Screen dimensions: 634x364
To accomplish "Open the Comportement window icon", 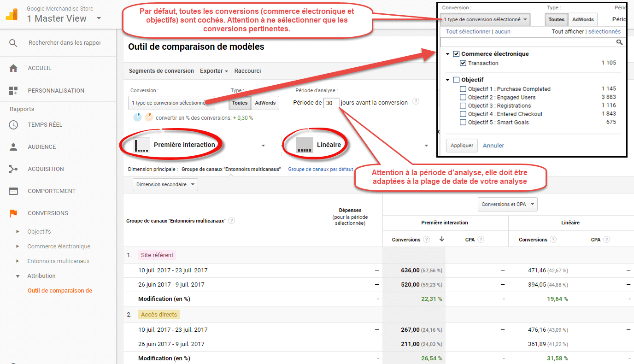I will coord(13,191).
